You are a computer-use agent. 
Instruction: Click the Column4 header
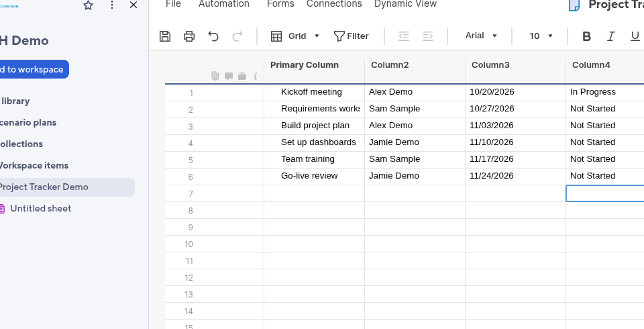click(x=605, y=70)
